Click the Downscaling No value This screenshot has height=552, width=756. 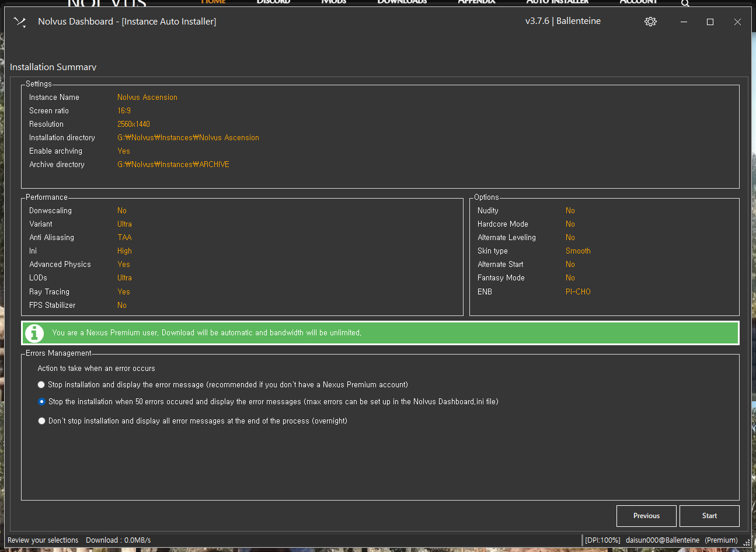[122, 211]
